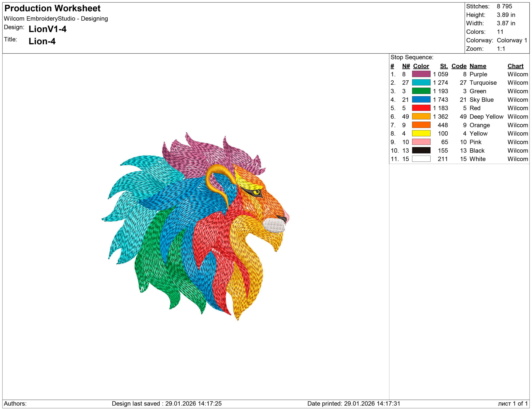Click the title Lion-4

coord(42,41)
